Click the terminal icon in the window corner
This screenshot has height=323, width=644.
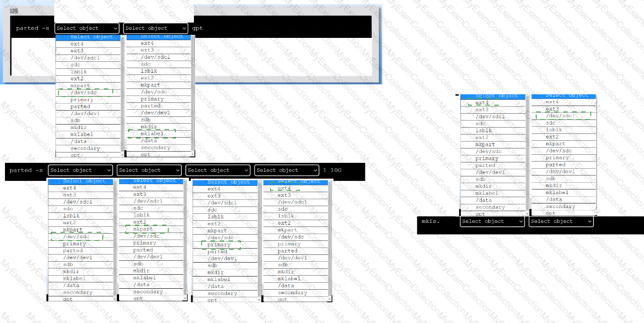[x=14, y=10]
